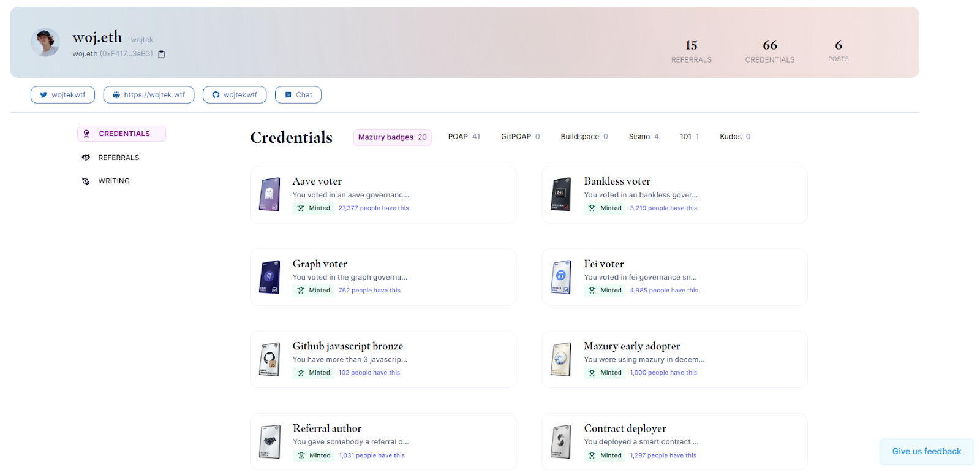The width and height of the screenshot is (980, 472).
Task: Click the 6 Posts stat
Action: 839,51
